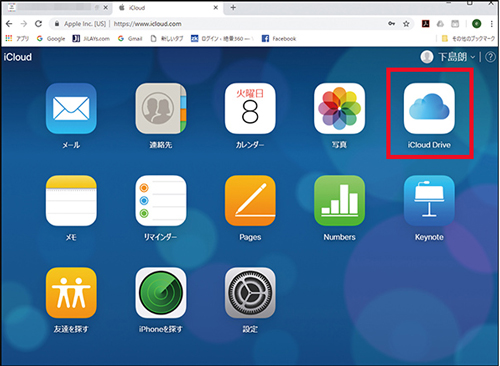Launch the Pages app icon
Image resolution: width=500 pixels, height=366 pixels.
click(x=250, y=201)
